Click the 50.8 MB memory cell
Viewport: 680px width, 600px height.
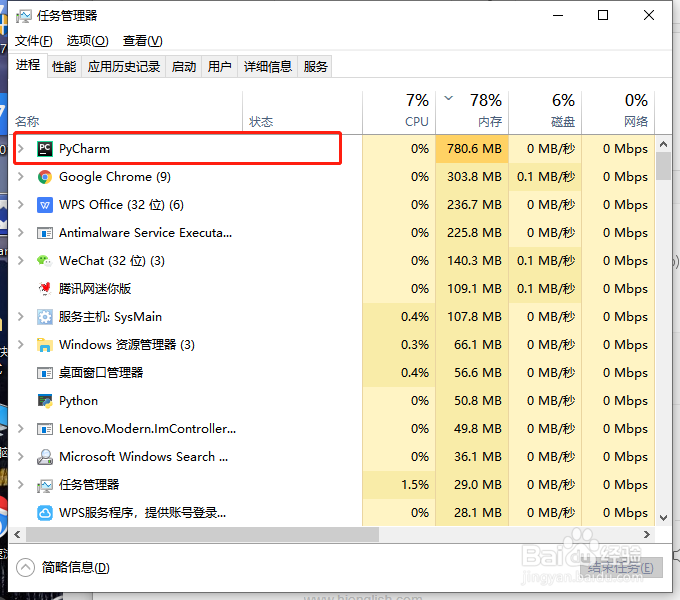(472, 401)
